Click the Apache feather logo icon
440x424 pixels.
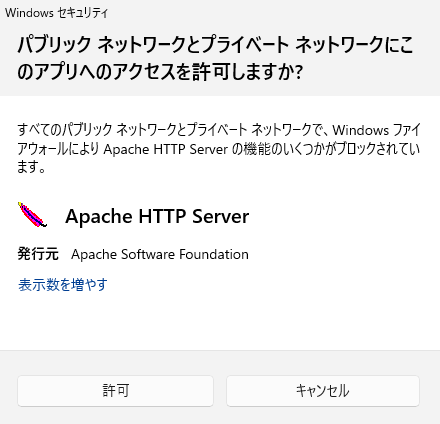pyautogui.click(x=32, y=215)
